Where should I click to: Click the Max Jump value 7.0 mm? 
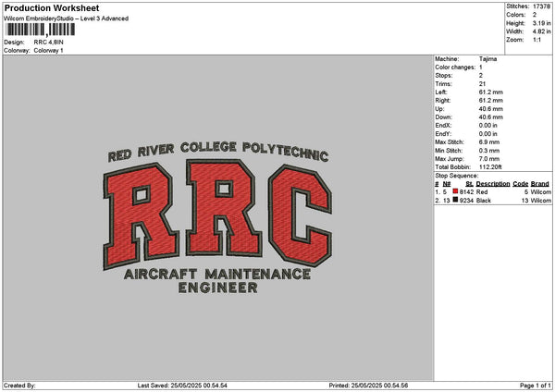(489, 159)
